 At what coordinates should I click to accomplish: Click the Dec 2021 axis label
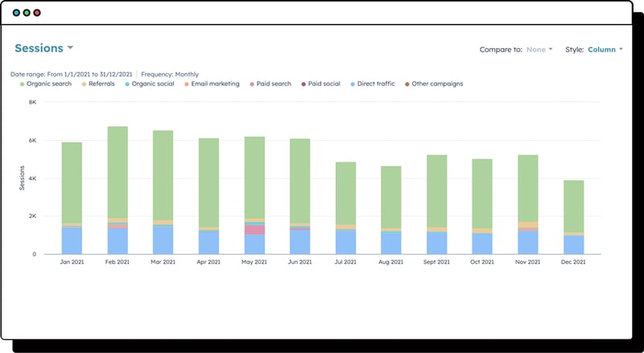tap(573, 262)
